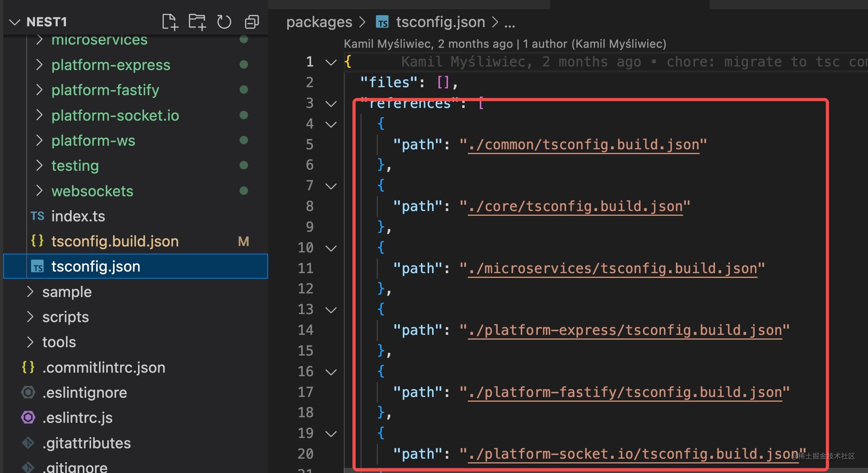Click the New Folder icon in explorer header
Screen dimensions: 868x473
click(x=197, y=22)
